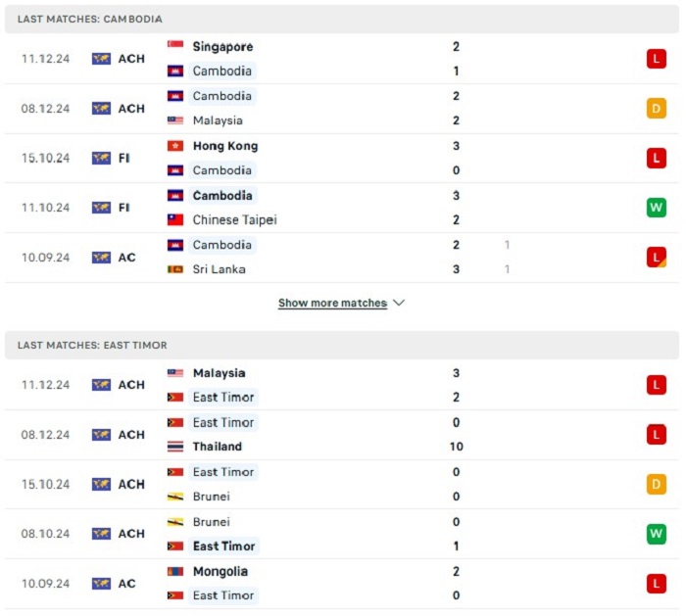The height and width of the screenshot is (616, 686).
Task: Click the Chinese Taipei flag icon
Action: [175, 219]
